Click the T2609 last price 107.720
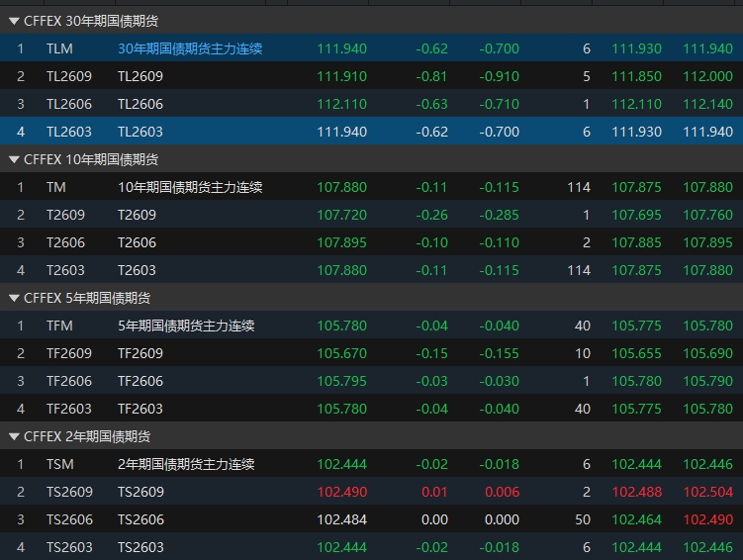Viewport: 743px width, 560px height. coord(341,215)
